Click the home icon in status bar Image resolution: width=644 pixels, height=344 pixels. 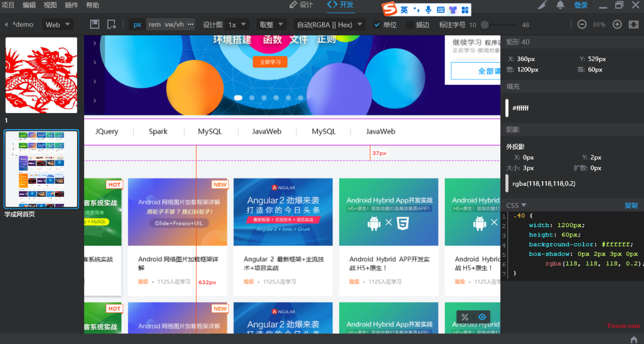pyautogui.click(x=634, y=340)
